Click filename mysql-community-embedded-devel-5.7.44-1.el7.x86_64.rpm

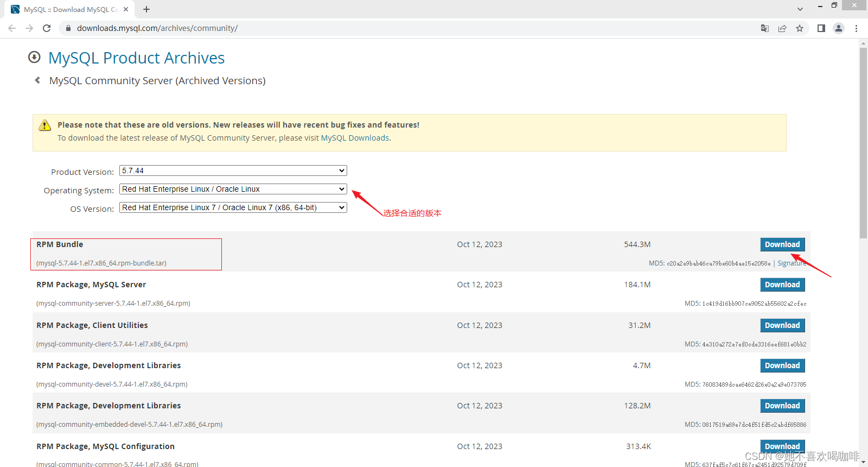tap(130, 425)
